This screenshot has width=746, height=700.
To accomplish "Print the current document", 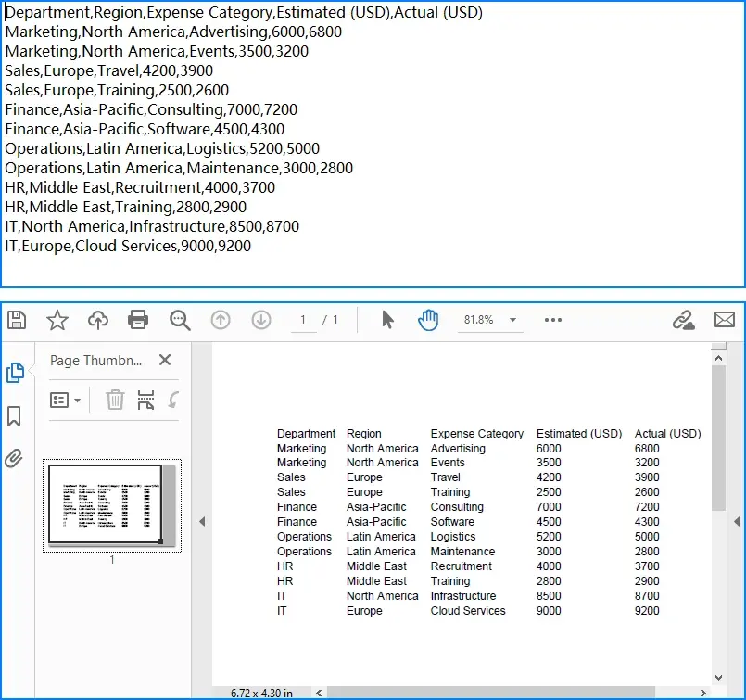I will [x=137, y=320].
